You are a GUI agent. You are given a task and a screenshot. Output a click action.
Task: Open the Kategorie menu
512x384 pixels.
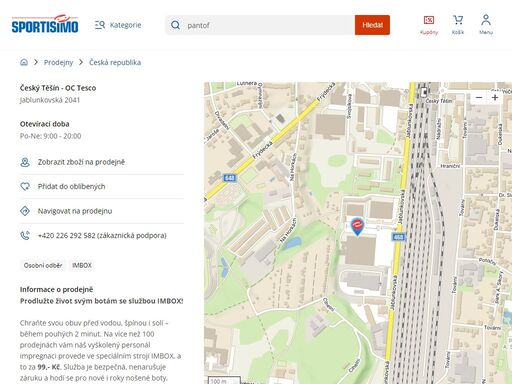[118, 25]
